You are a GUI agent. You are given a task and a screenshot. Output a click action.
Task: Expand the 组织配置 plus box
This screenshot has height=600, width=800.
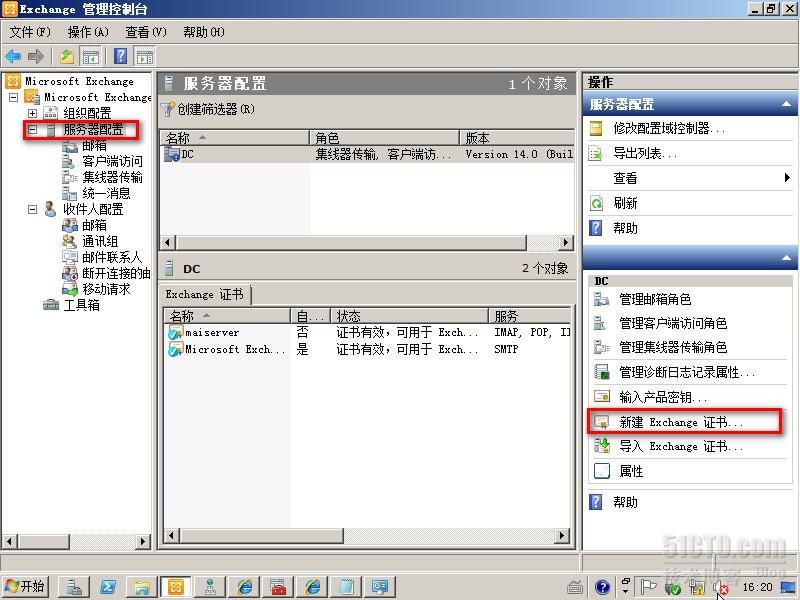click(x=33, y=113)
